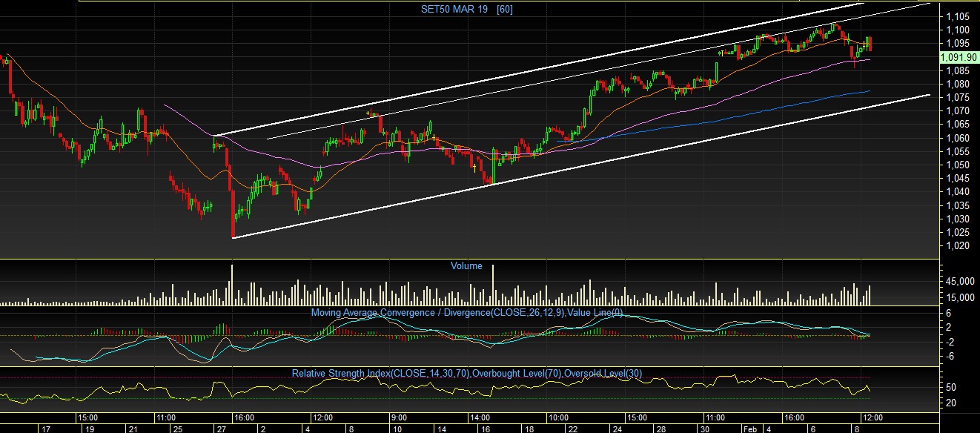Click the 45,000 volume scale label

point(959,282)
